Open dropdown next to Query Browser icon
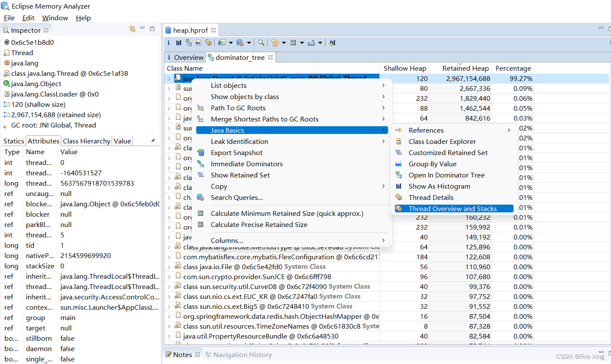 click(249, 43)
